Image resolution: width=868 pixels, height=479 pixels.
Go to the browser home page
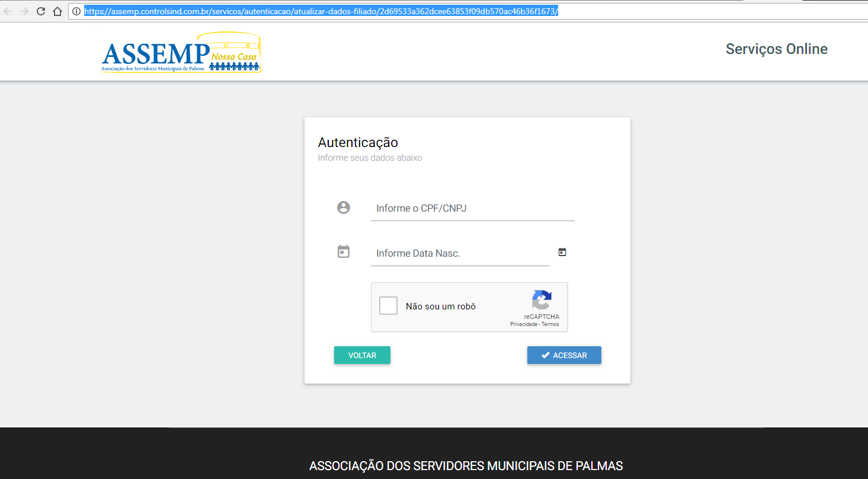click(57, 11)
